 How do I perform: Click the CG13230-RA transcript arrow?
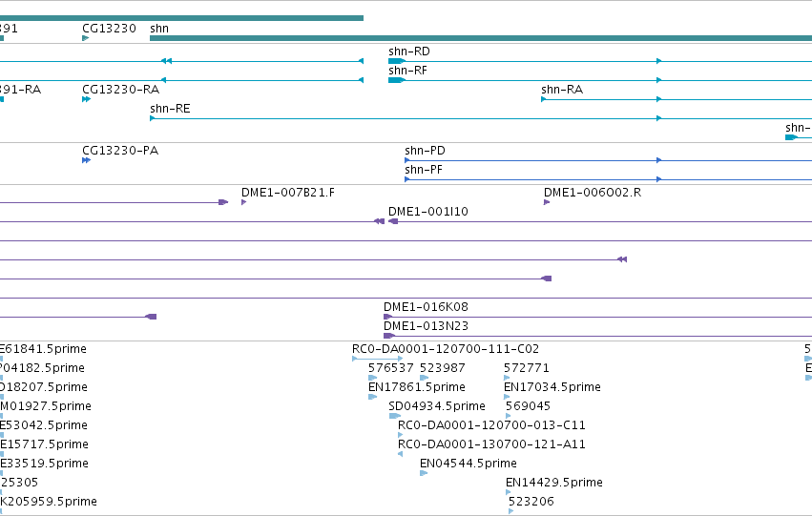point(87,99)
